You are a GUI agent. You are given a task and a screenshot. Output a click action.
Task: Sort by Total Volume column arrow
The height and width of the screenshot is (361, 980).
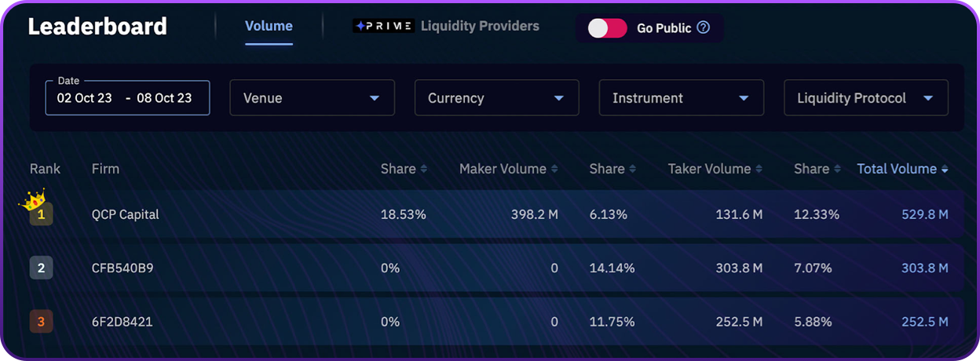945,169
